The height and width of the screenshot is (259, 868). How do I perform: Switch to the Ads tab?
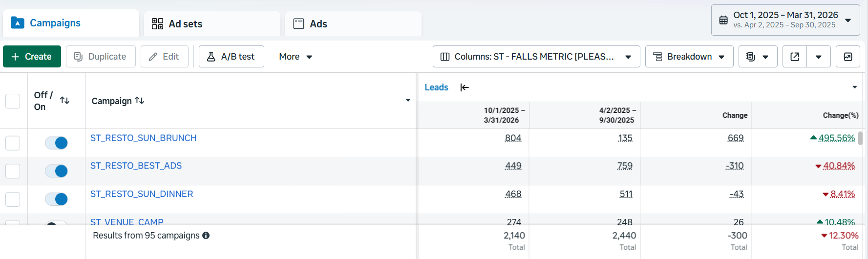pyautogui.click(x=353, y=23)
